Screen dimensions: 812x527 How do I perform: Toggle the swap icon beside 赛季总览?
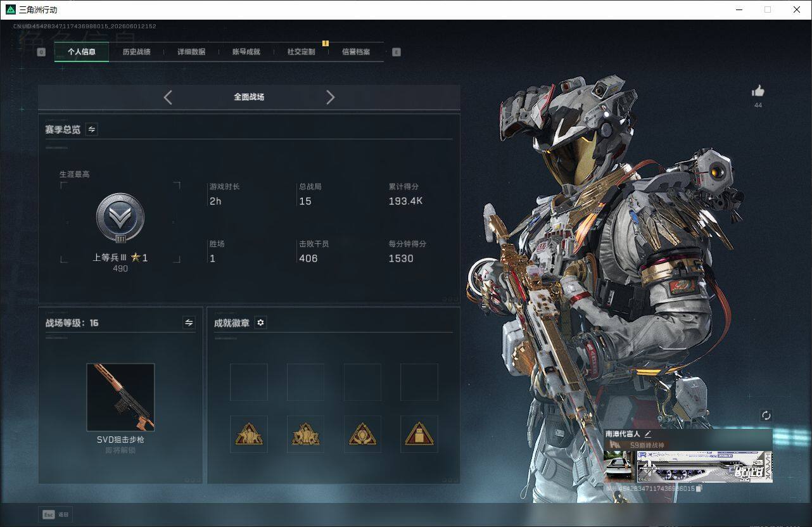[92, 129]
